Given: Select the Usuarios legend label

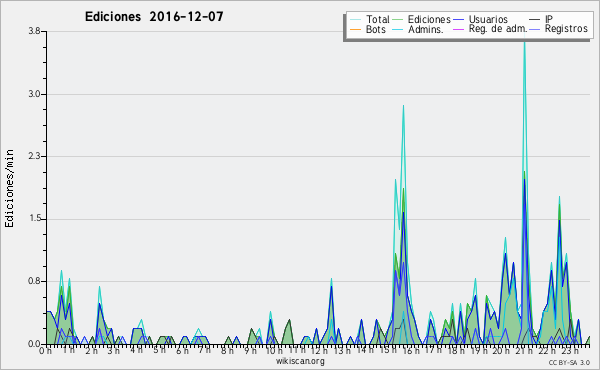Looking at the screenshot, I should 488,19.
